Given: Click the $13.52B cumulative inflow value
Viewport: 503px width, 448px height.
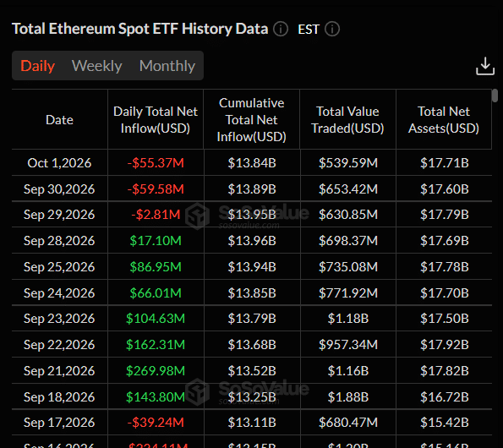Looking at the screenshot, I should pyautogui.click(x=252, y=371).
